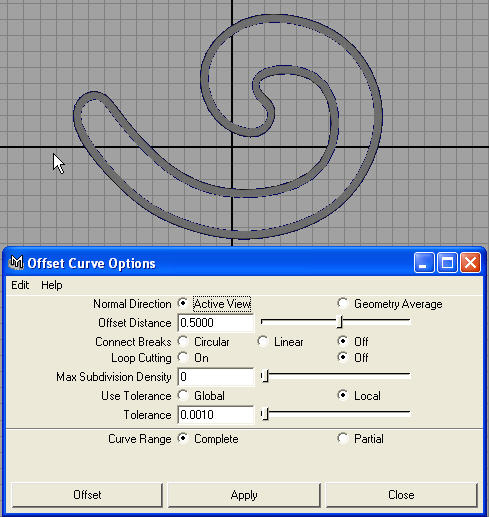Select Active View normal direction

click(x=183, y=303)
